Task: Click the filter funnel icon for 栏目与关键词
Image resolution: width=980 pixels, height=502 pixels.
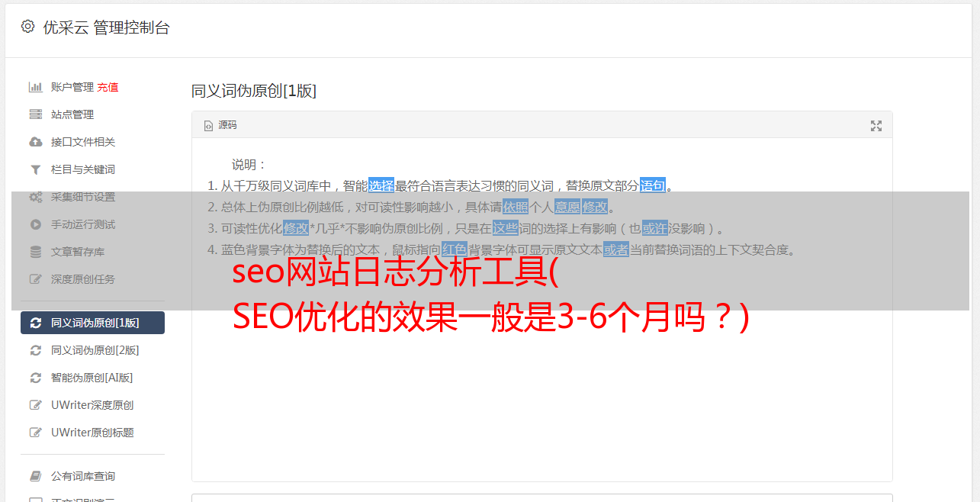Action: [35, 169]
